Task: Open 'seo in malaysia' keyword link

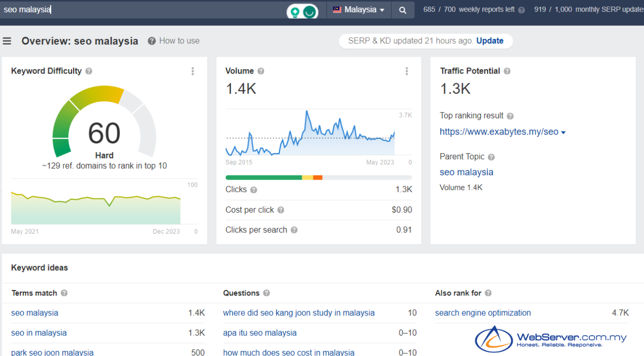Action: [x=39, y=333]
